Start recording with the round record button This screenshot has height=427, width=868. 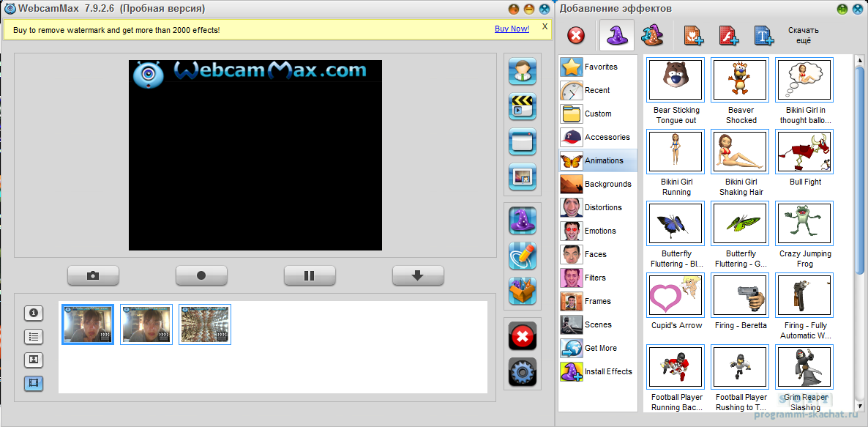[201, 275]
